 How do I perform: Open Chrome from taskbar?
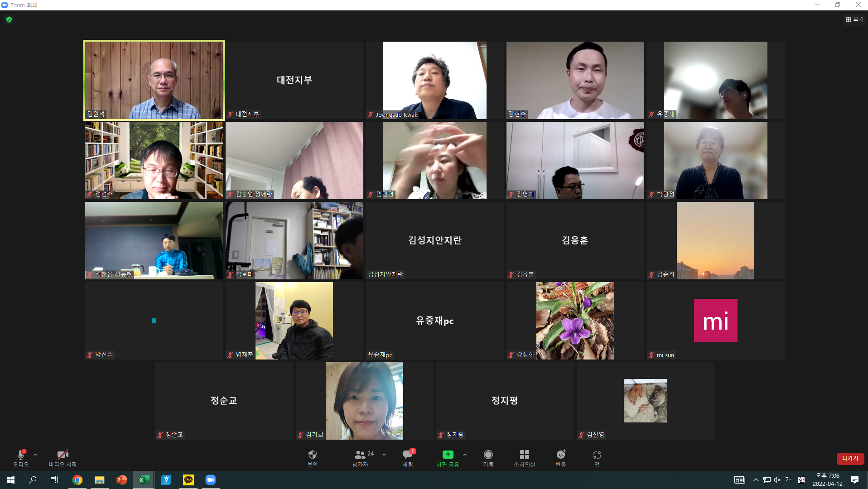pos(77,480)
